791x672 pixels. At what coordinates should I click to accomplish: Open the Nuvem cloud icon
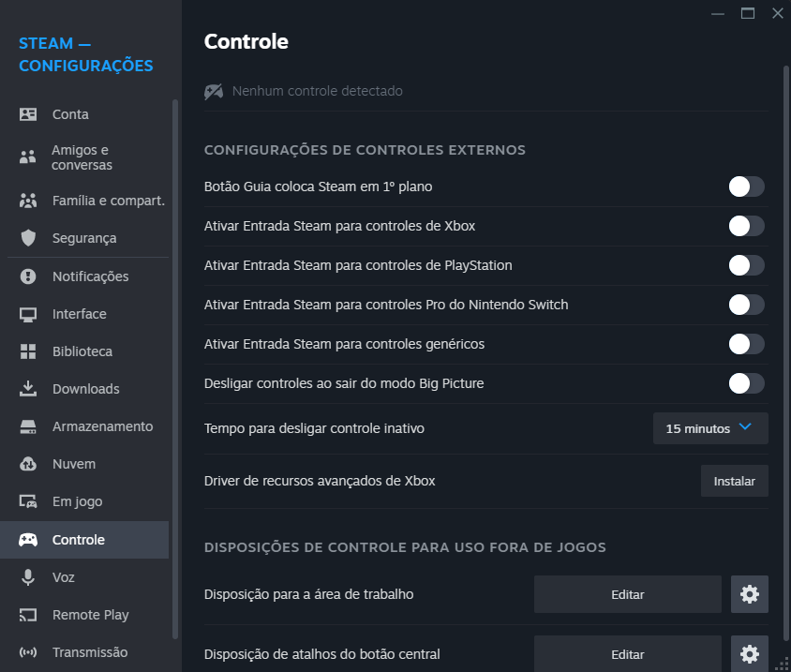[x=28, y=464]
